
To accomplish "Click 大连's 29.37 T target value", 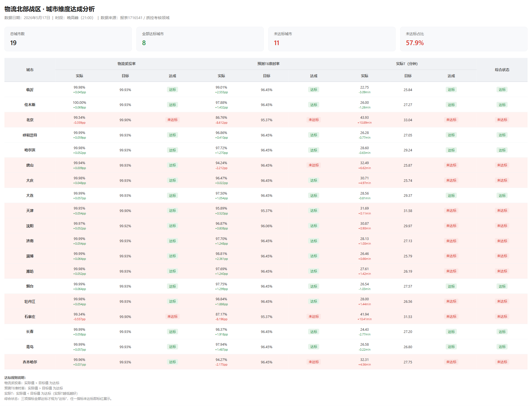I will [408, 196].
